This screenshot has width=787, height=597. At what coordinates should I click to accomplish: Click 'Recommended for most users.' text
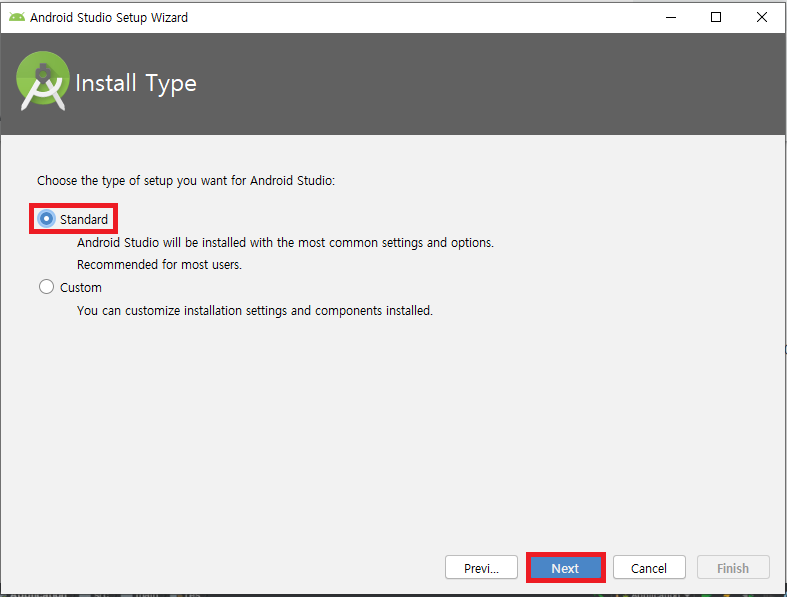[x=159, y=265]
